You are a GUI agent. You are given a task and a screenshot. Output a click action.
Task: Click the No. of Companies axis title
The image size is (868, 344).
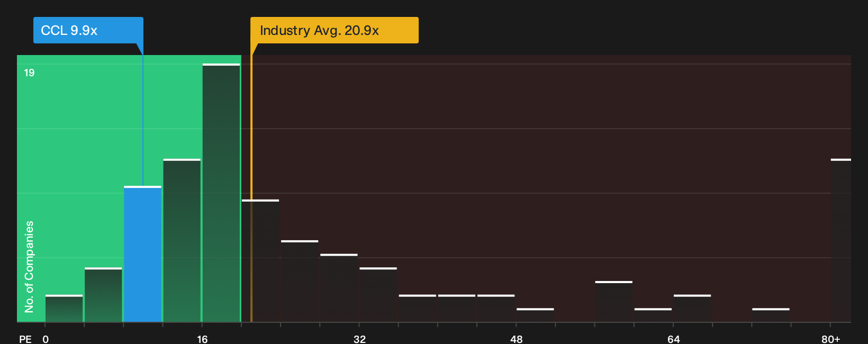point(29,267)
